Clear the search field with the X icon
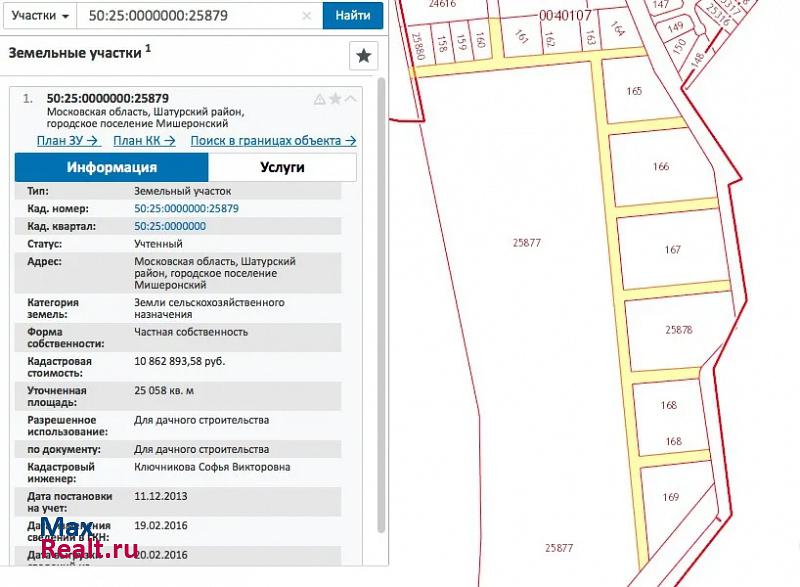Viewport: 800px width, 587px height. 308,16
